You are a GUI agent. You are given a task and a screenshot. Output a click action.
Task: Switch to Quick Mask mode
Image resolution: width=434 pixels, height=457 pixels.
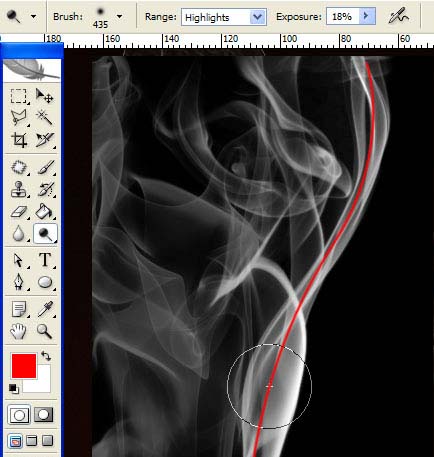(x=43, y=415)
